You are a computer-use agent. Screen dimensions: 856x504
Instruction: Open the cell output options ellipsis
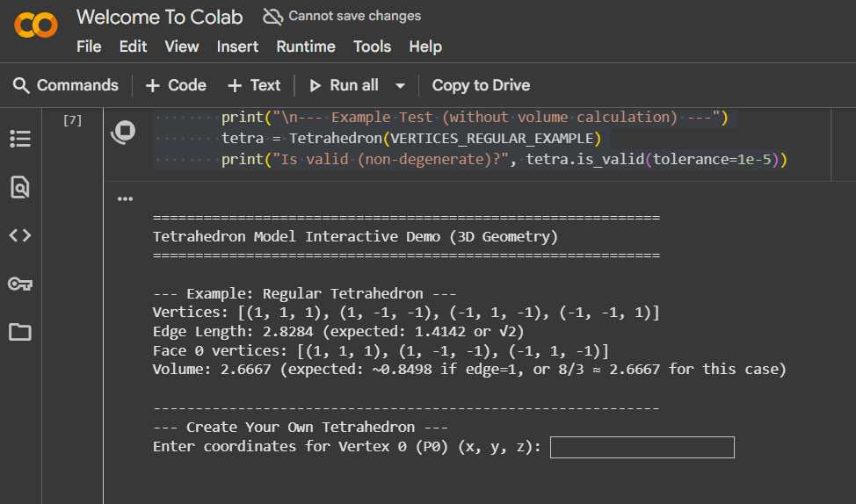(125, 199)
